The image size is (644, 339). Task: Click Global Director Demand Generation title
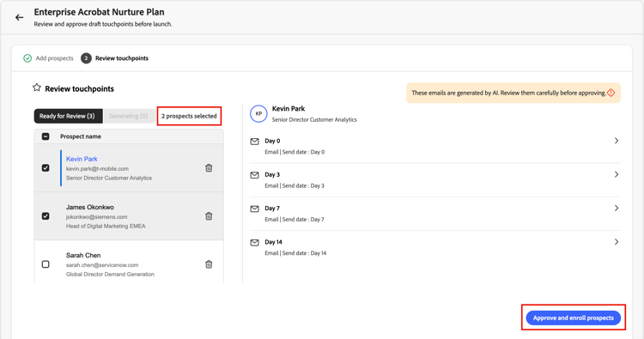pos(110,274)
